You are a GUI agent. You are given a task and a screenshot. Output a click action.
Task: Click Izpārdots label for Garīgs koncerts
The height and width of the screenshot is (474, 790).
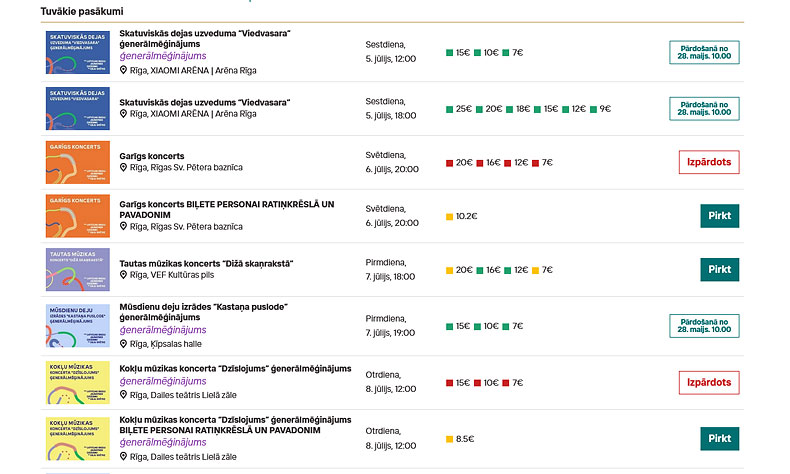pos(708,162)
